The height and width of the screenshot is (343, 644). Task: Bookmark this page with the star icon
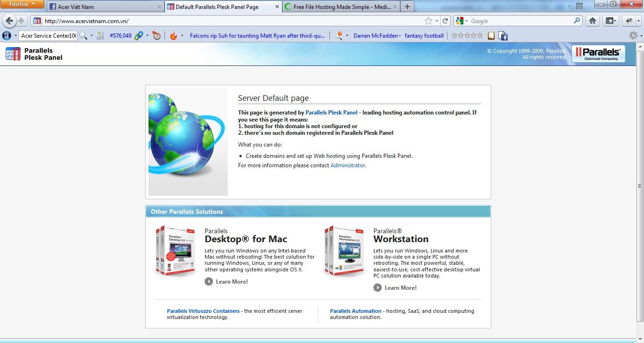pyautogui.click(x=428, y=21)
